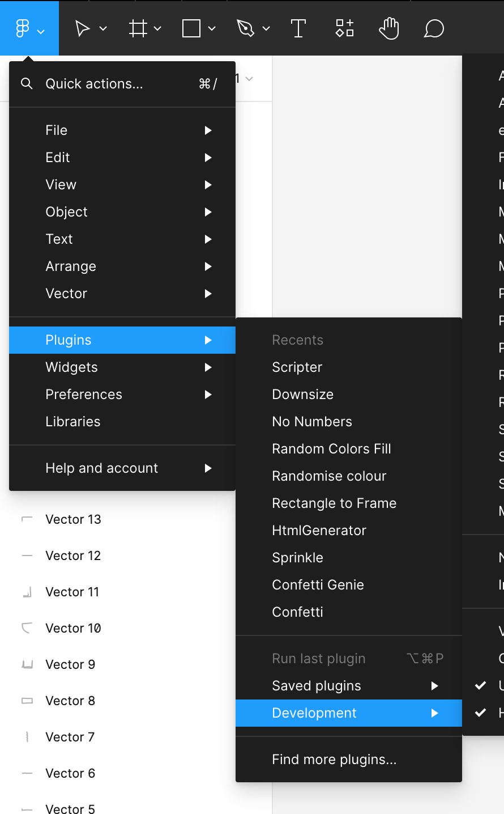Expand Move tool options dropdown
The width and height of the screenshot is (504, 814).
[x=103, y=28]
